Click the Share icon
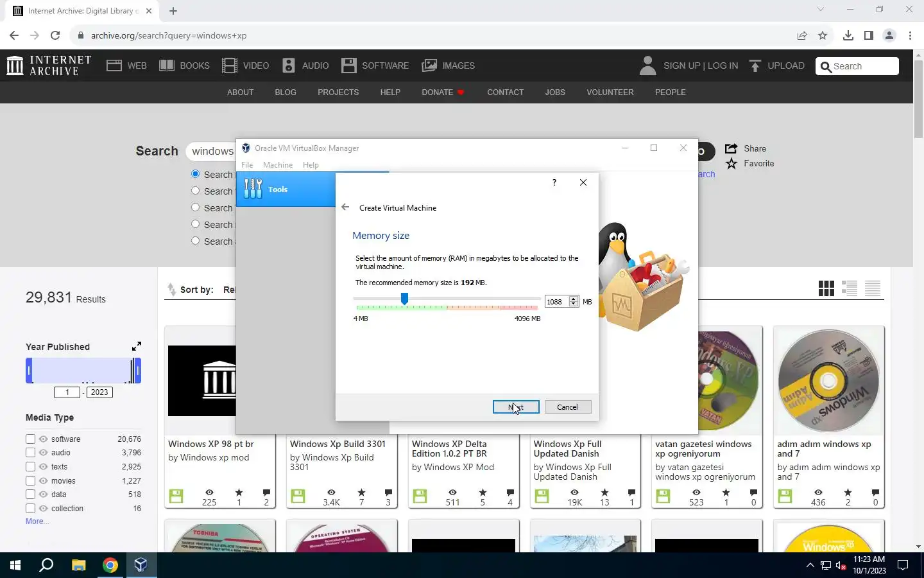924x578 pixels. tap(731, 148)
